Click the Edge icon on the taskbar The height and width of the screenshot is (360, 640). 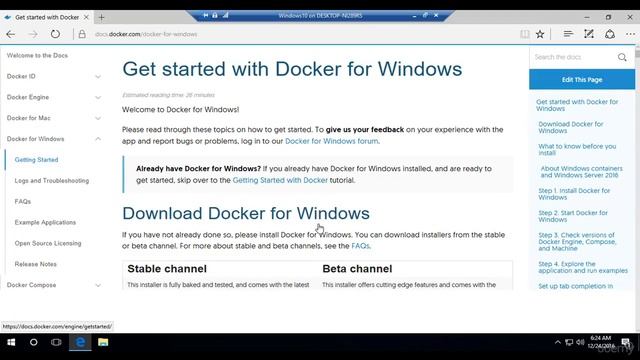point(80,342)
